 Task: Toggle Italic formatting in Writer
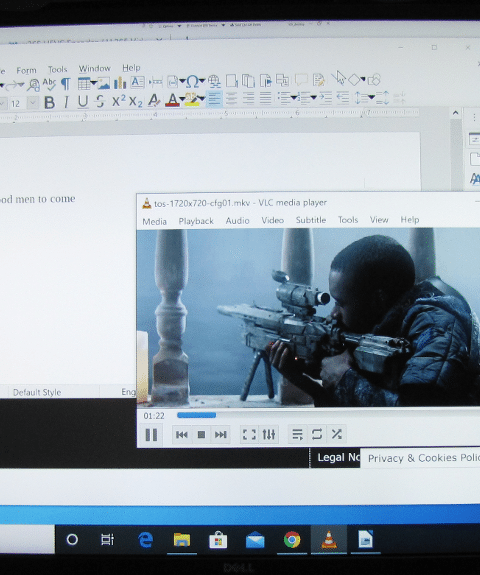pos(66,102)
